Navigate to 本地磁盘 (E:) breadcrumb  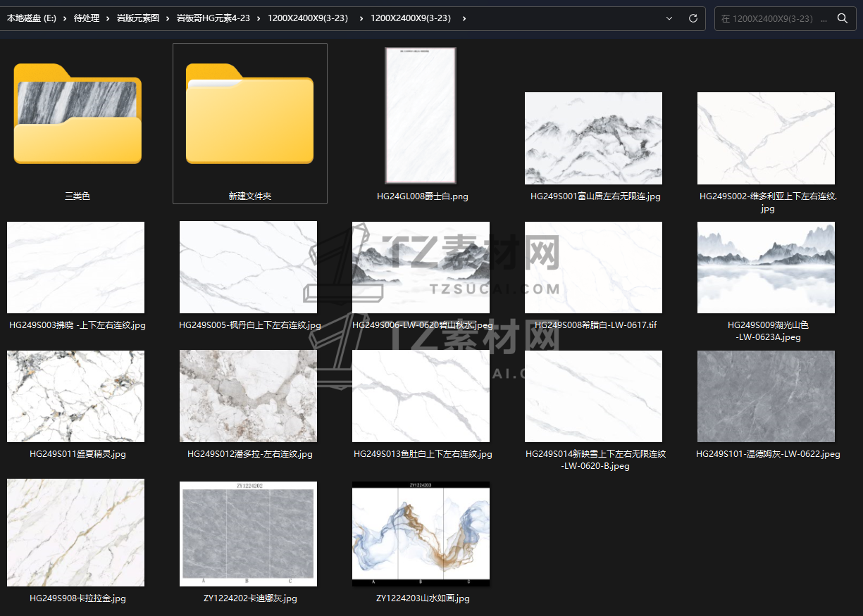point(31,18)
